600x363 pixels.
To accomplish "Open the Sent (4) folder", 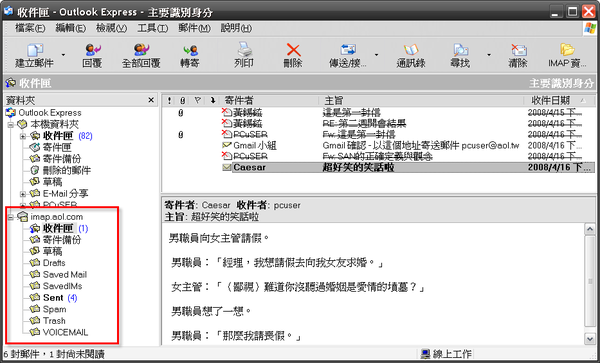I will [x=54, y=298].
